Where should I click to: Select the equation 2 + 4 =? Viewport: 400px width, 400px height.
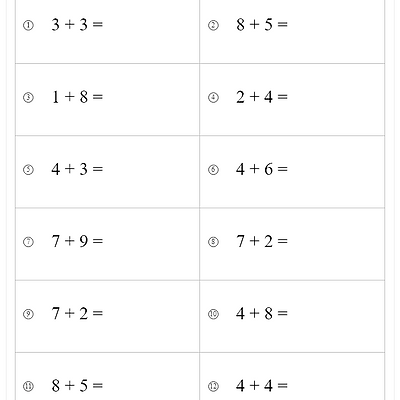pos(262,97)
